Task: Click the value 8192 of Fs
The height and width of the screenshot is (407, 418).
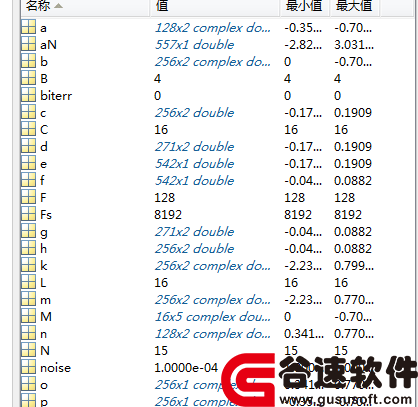Action: point(168,215)
